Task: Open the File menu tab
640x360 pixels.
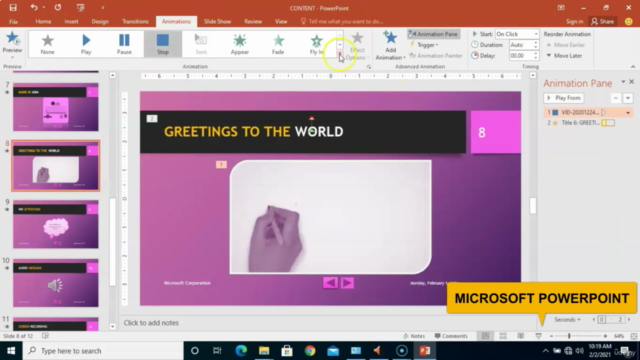Action: click(13, 22)
